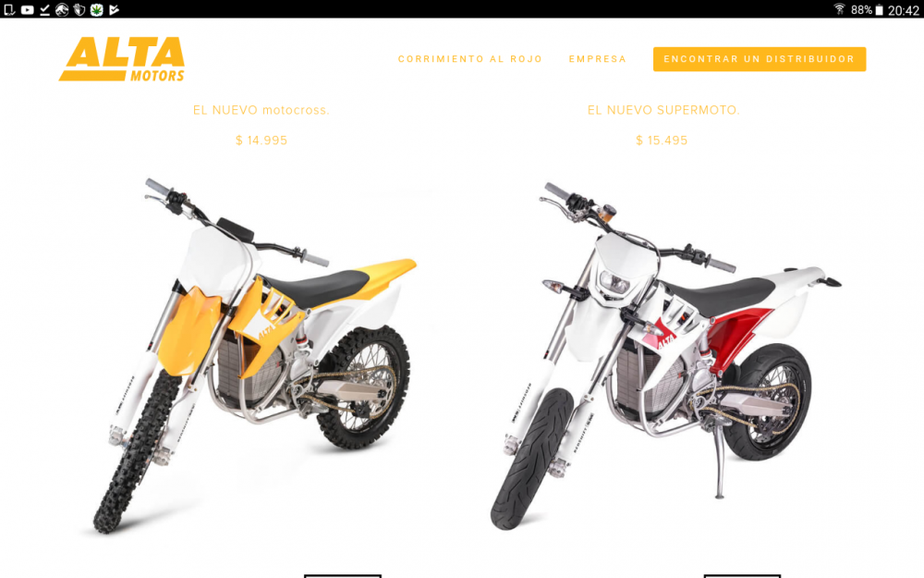Tap the green leaf app notification icon

tap(97, 9)
